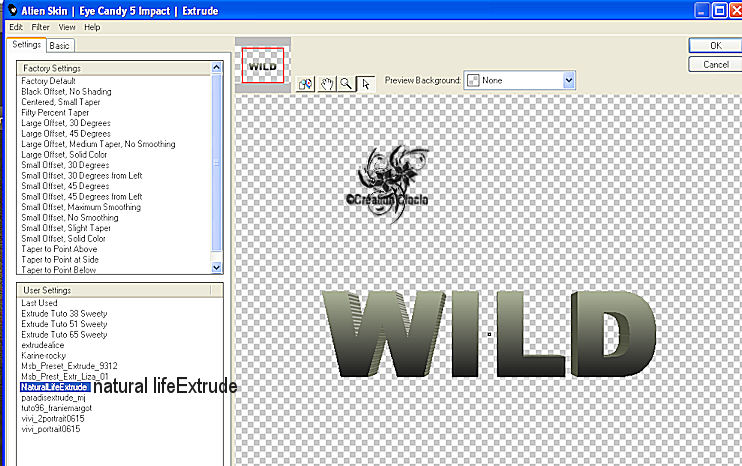Viewport: 742px width, 466px height.
Task: Open the View menu
Action: [x=66, y=27]
